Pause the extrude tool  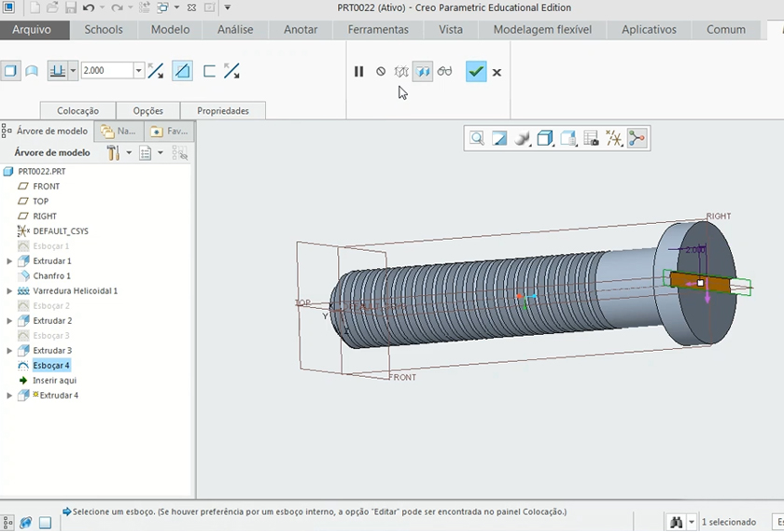[x=358, y=72]
